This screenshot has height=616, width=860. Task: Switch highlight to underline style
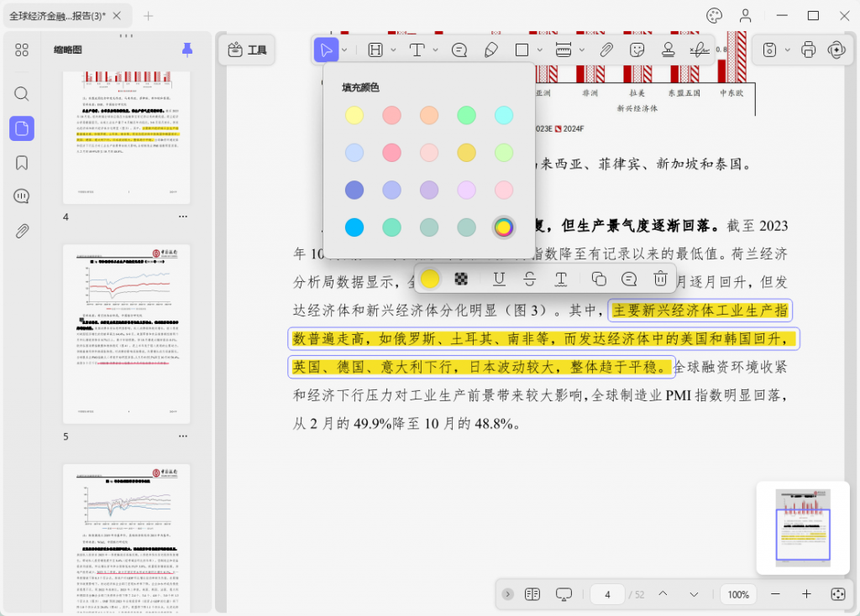(499, 279)
